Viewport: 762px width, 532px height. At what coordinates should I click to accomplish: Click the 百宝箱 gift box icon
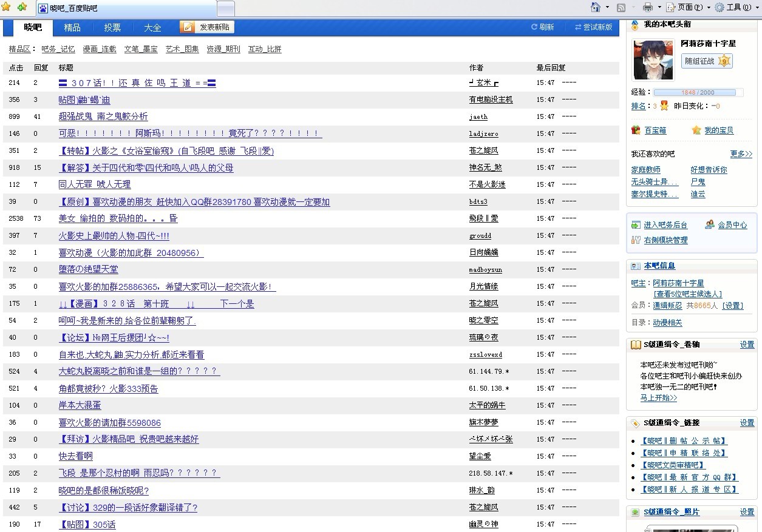pyautogui.click(x=636, y=130)
